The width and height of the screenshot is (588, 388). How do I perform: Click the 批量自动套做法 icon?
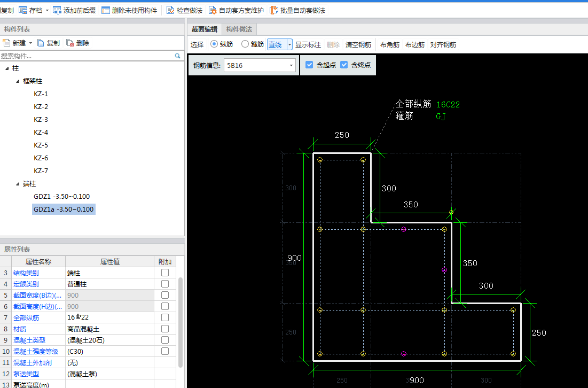(x=274, y=11)
